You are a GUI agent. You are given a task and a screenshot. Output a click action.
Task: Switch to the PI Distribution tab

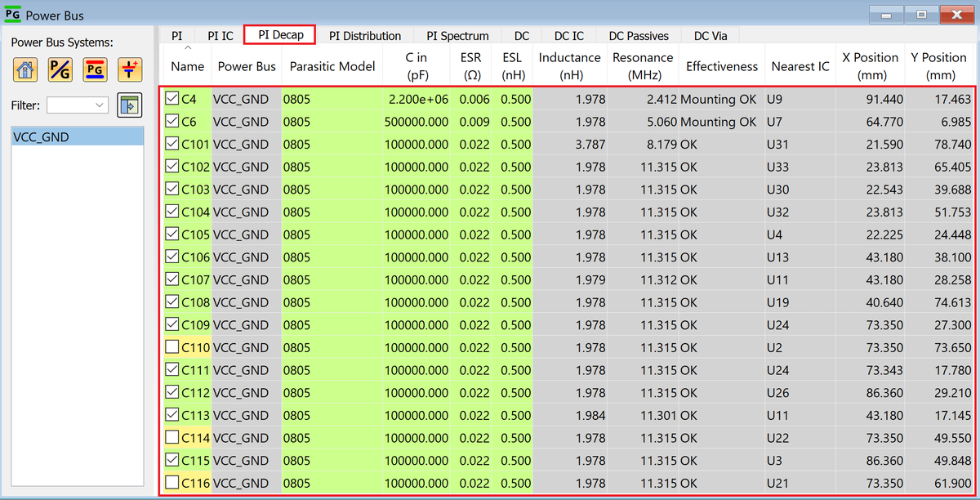[365, 36]
